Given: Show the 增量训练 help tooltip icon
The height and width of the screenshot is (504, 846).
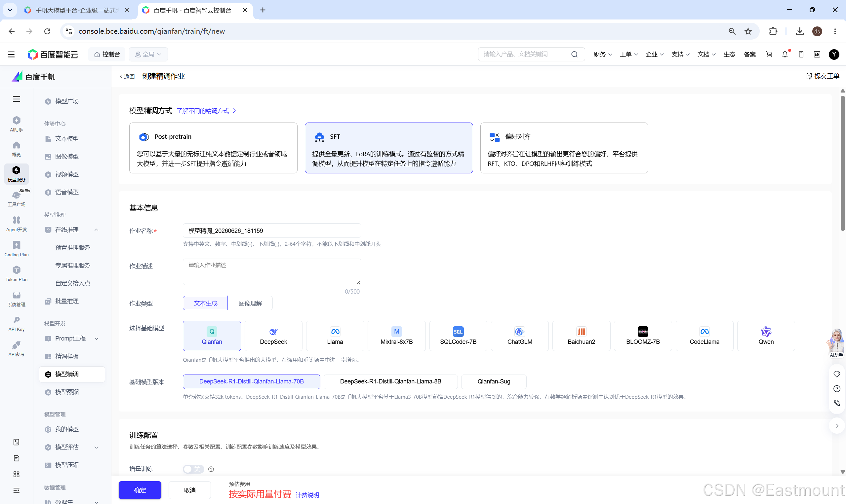Looking at the screenshot, I should 211,469.
